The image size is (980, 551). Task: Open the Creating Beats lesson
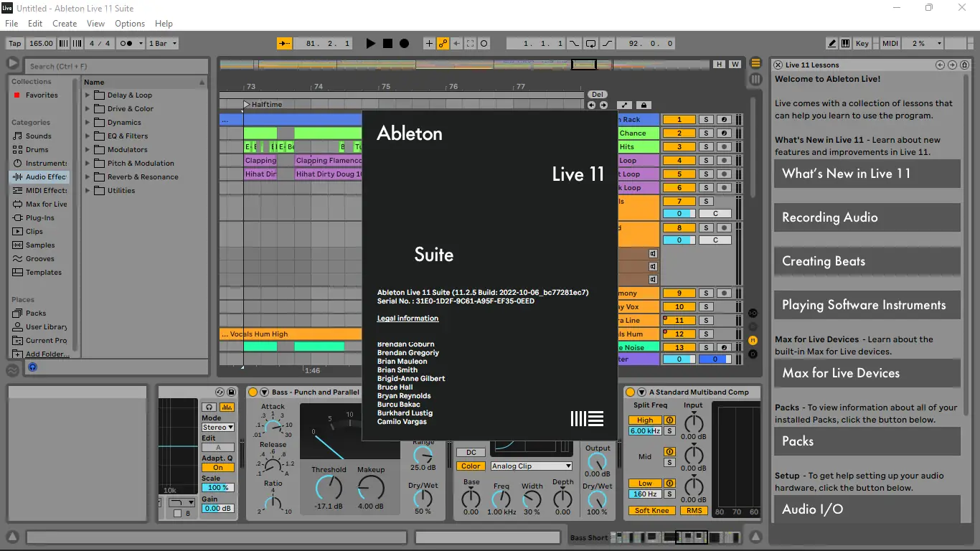tap(867, 261)
